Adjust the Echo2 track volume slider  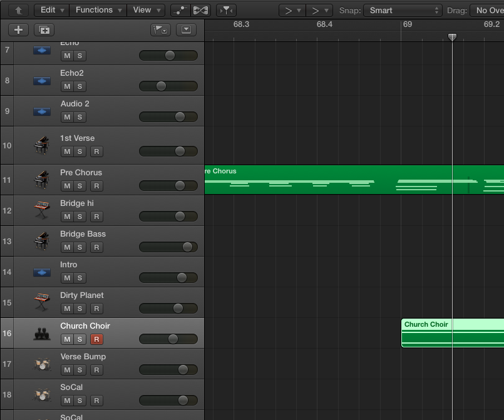(168, 86)
